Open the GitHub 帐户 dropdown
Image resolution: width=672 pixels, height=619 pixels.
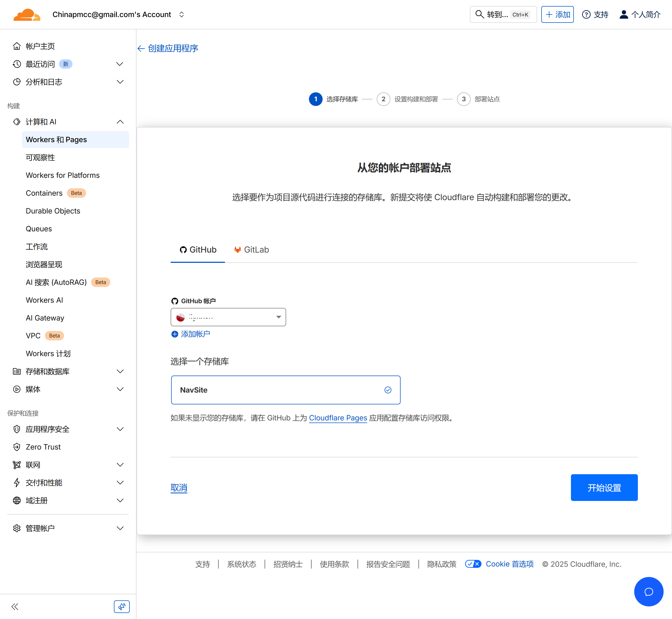click(228, 317)
